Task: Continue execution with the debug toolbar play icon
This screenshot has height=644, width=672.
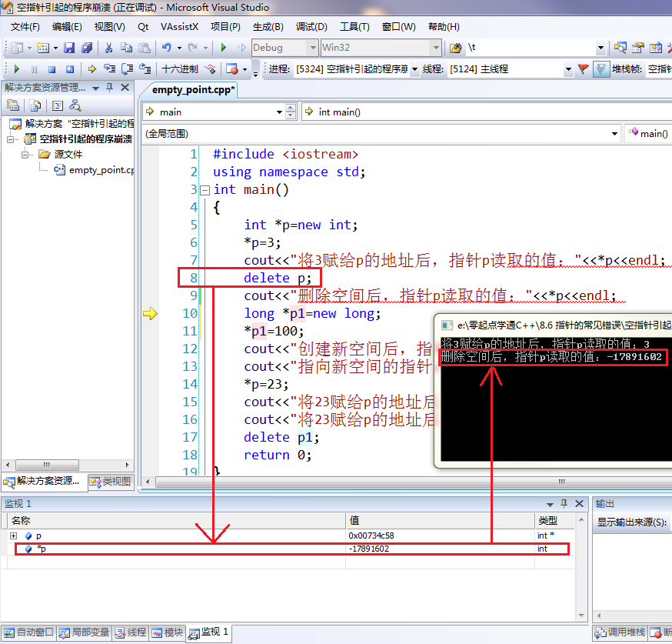Action: pyautogui.click(x=17, y=69)
